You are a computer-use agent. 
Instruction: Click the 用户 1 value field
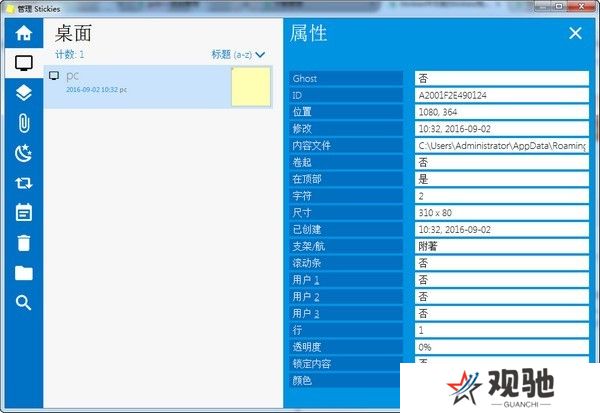click(x=502, y=280)
